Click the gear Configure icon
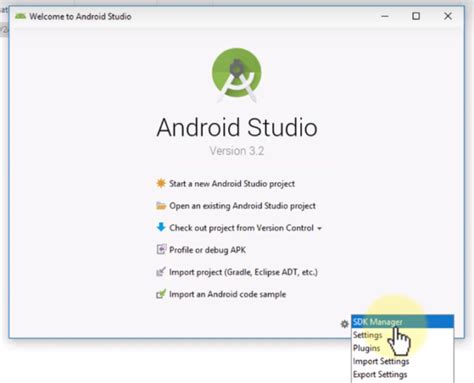 [344, 324]
